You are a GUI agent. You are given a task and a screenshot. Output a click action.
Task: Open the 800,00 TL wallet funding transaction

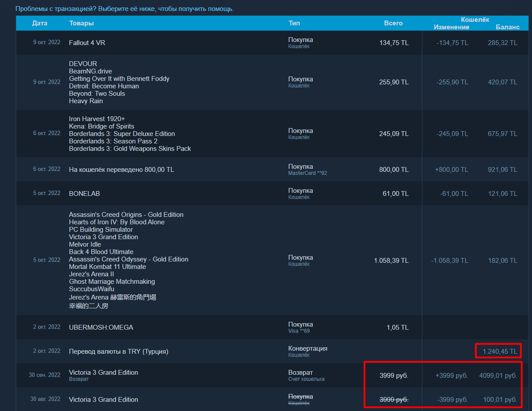[271, 170]
